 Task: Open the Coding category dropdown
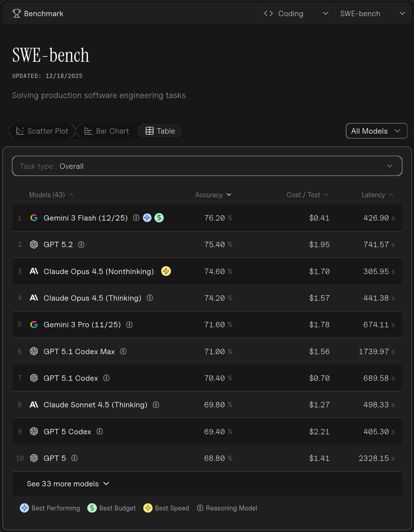[x=297, y=14]
